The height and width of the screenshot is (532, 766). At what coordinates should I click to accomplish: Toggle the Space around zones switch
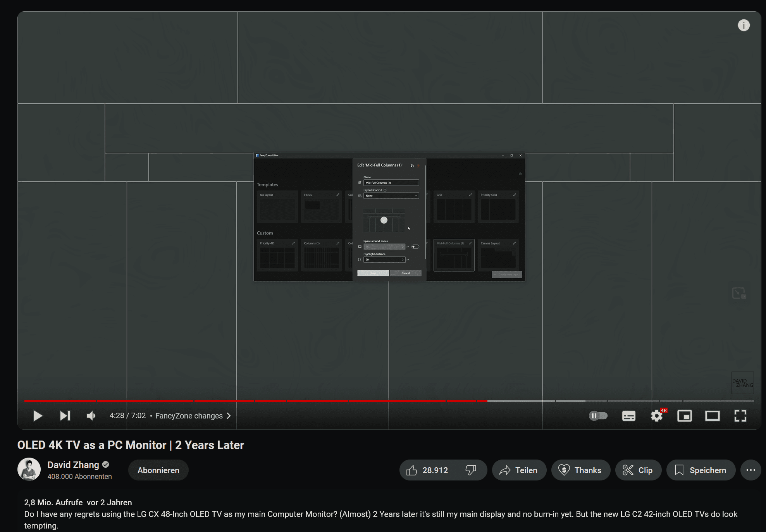415,246
